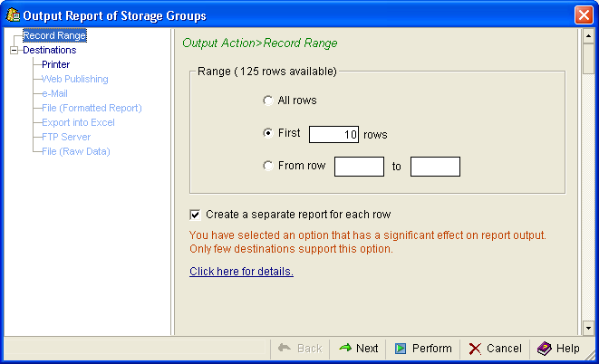Collapse the Destinations tree node

14,51
